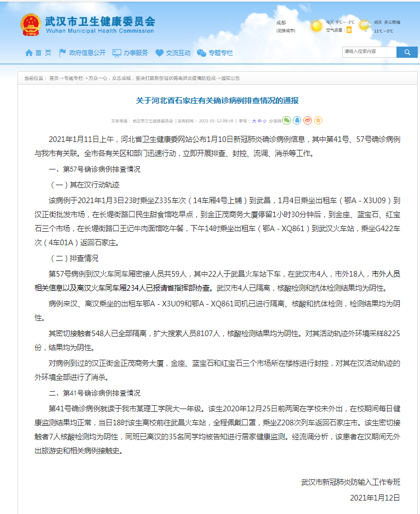Click the site title 武汉市卫生健康委员会
The image size is (420, 514).
100,22
